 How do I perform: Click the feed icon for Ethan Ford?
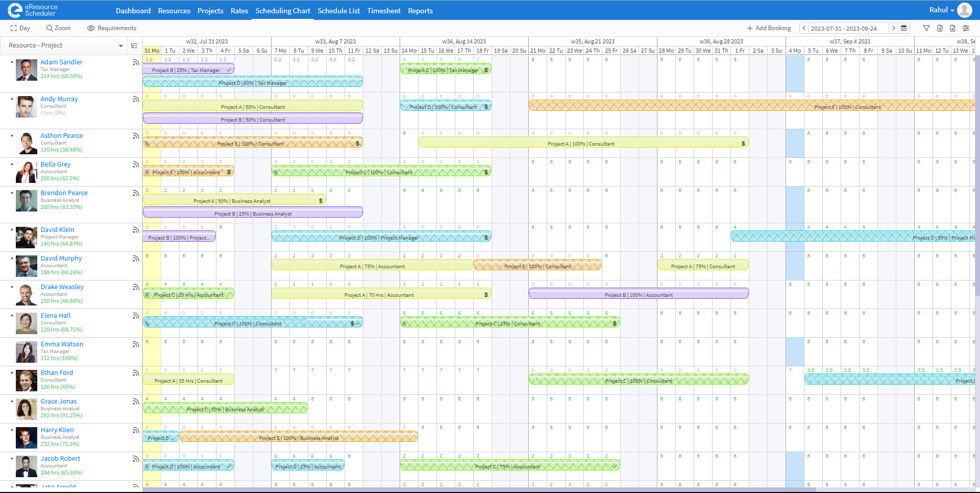[136, 373]
